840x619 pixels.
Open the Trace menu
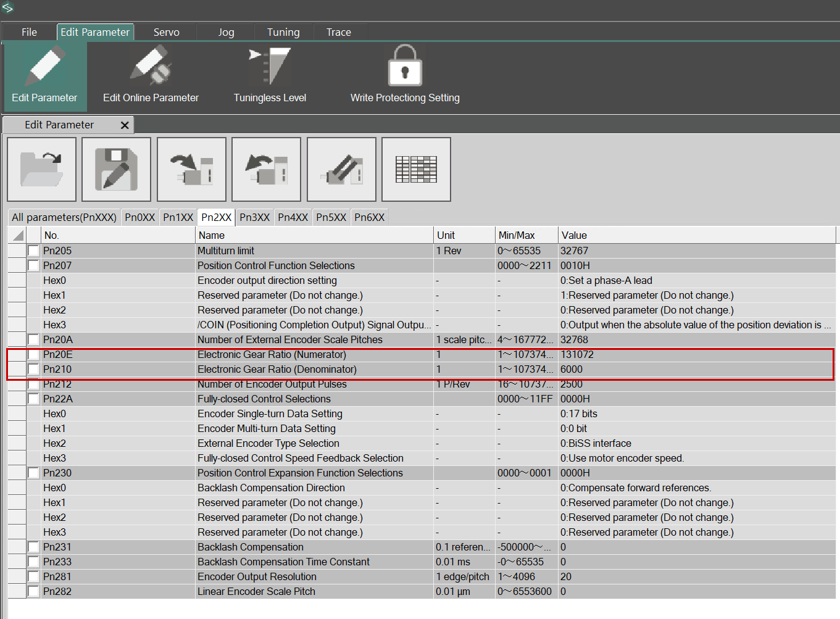point(338,32)
